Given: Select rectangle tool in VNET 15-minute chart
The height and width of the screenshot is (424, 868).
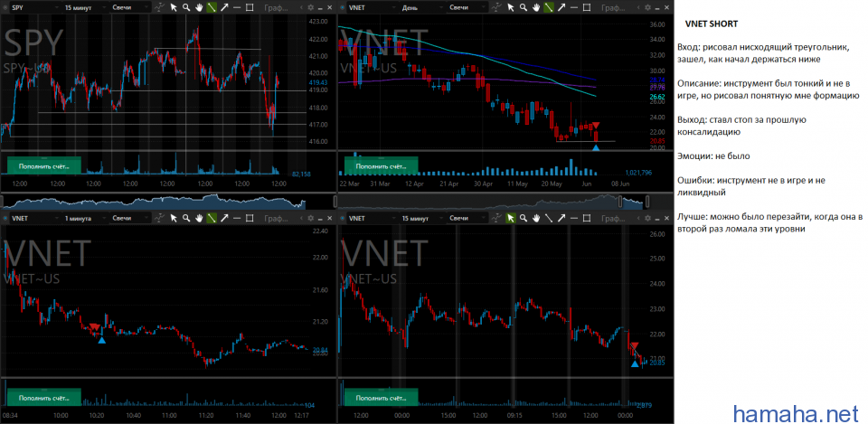Looking at the screenshot, I should (586, 218).
